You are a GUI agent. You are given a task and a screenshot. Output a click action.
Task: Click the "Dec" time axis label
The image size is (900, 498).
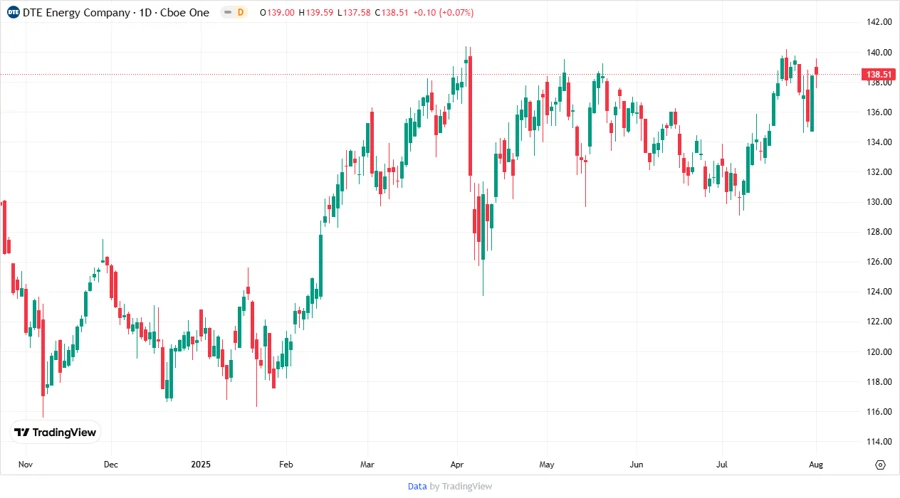[111, 464]
